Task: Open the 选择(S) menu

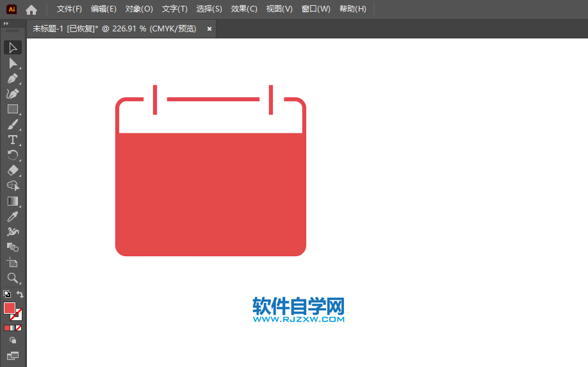Action: (x=209, y=9)
